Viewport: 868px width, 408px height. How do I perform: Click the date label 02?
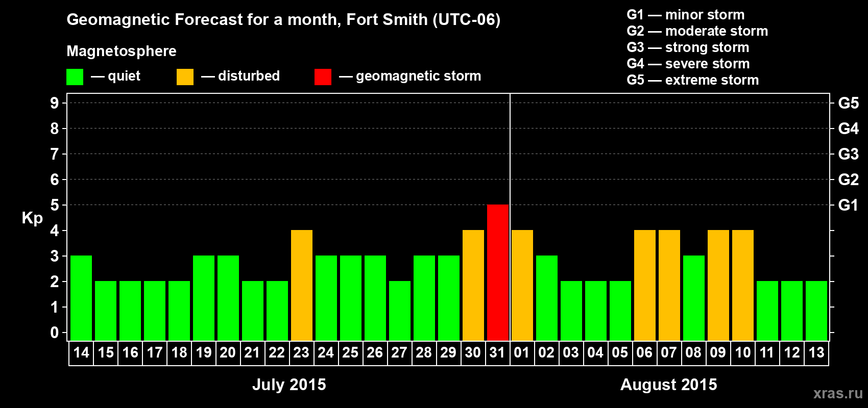pos(546,352)
